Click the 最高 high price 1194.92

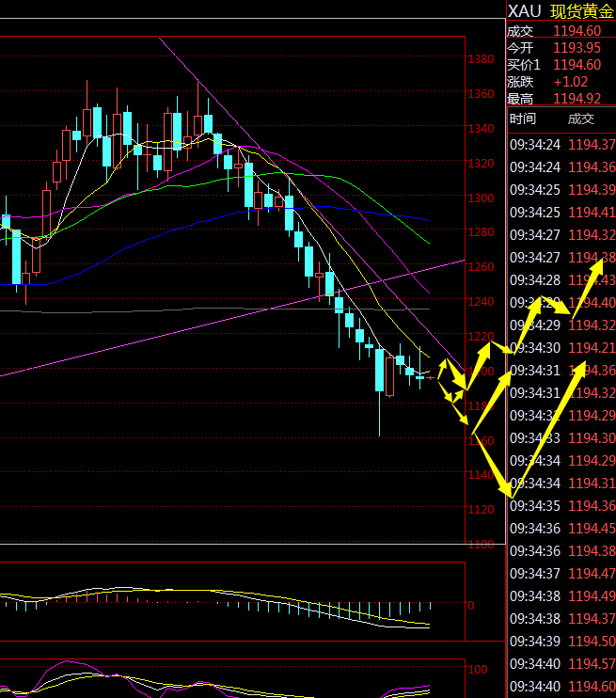[x=577, y=99]
